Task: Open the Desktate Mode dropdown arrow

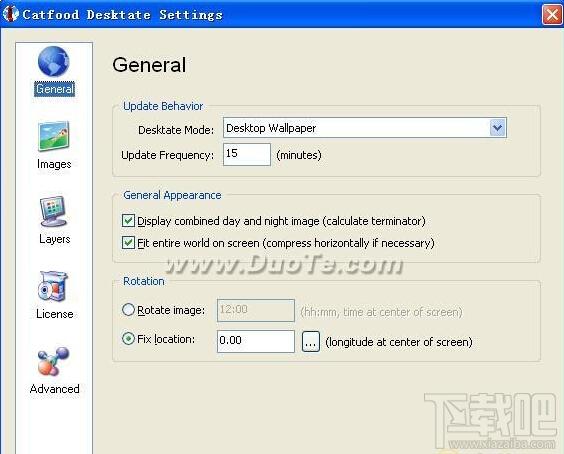Action: tap(497, 128)
